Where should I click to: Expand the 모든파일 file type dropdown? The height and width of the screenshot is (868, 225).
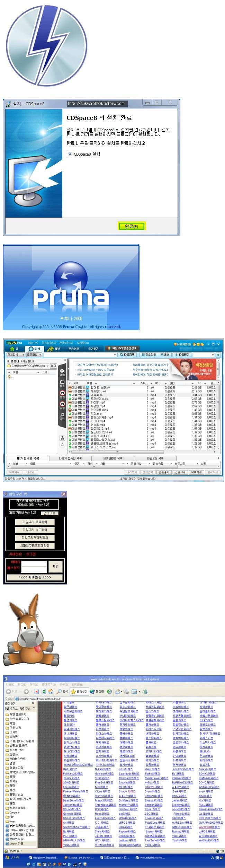[x=34, y=355]
